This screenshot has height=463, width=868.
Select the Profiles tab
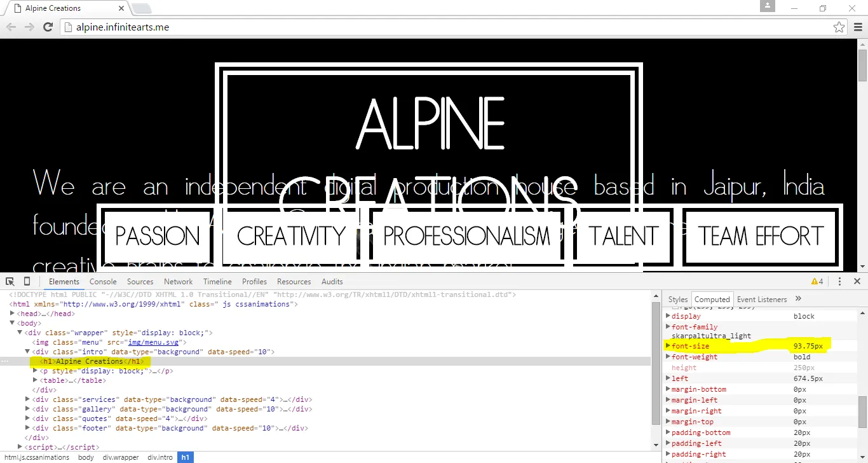pyautogui.click(x=254, y=282)
